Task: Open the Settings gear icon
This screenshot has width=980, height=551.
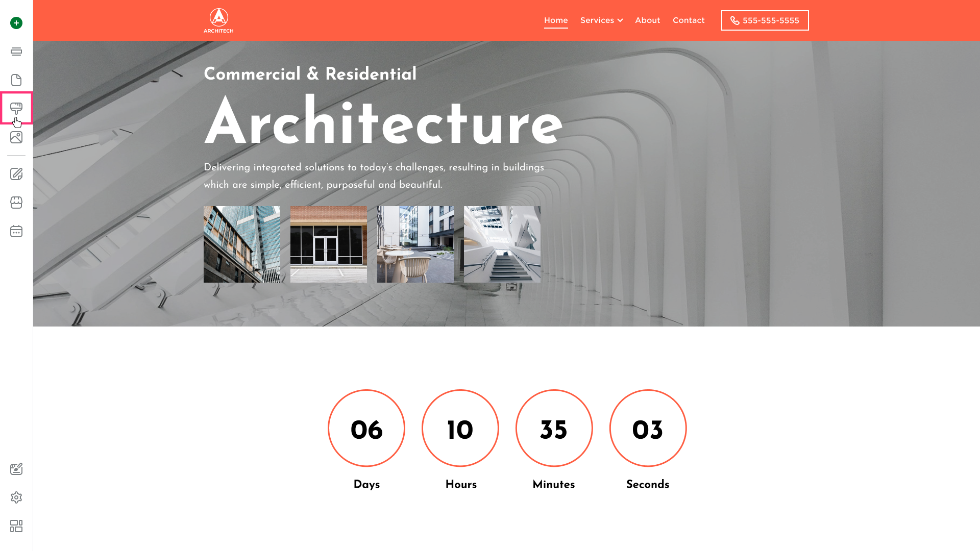Action: (x=16, y=497)
